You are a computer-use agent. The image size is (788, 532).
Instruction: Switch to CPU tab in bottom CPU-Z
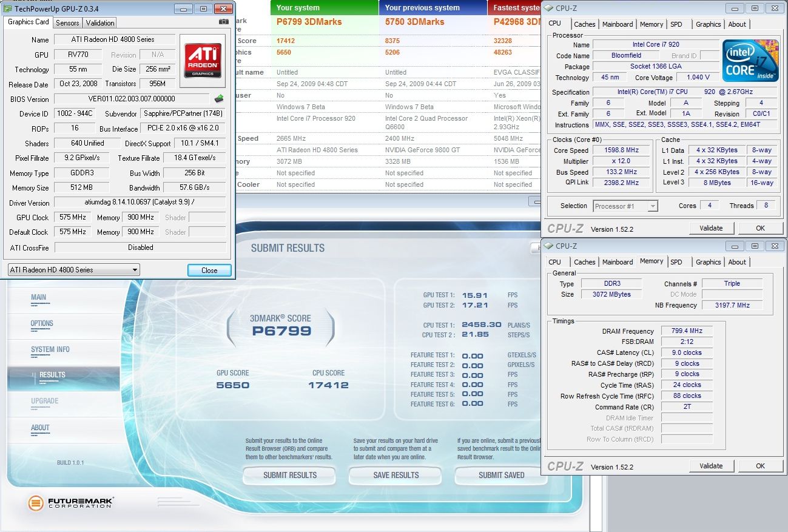click(554, 262)
